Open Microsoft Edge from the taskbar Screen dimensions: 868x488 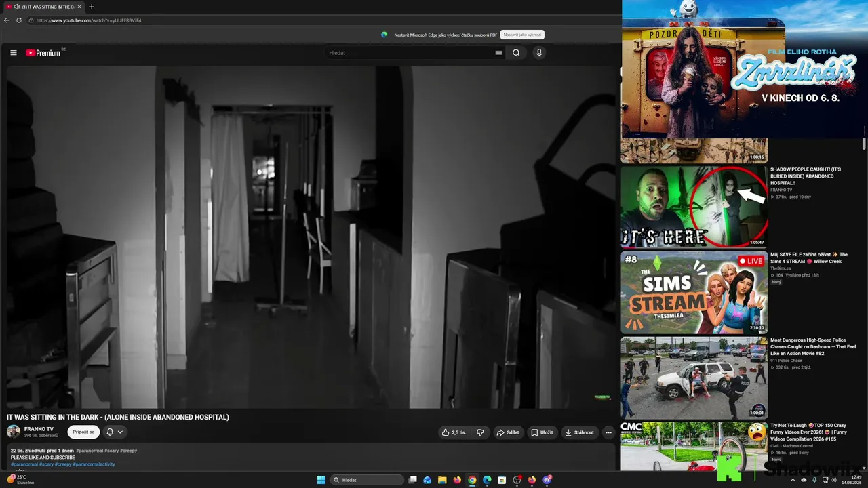point(487,480)
